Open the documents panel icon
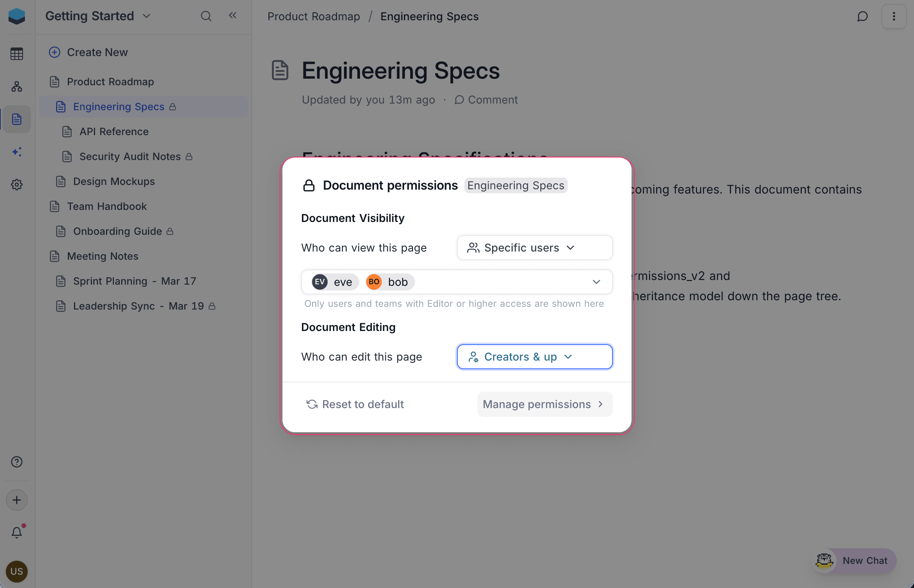Screen dimensions: 914x588 17,119
